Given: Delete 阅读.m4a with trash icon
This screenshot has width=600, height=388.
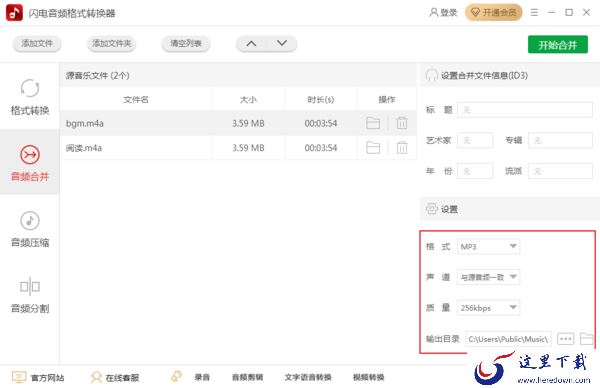Looking at the screenshot, I should (x=402, y=148).
